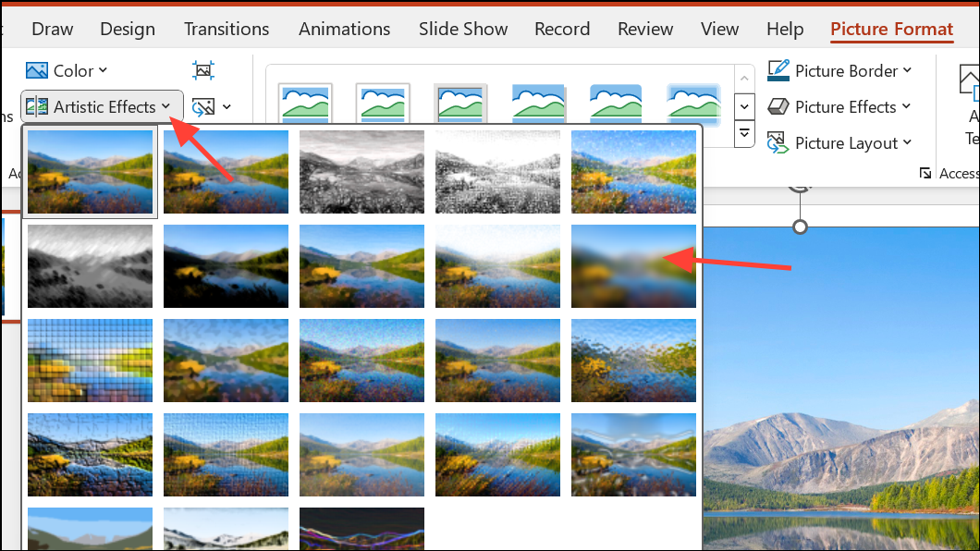The image size is (980, 551).
Task: Apply the Pencil Grayscale effect
Action: 361,172
